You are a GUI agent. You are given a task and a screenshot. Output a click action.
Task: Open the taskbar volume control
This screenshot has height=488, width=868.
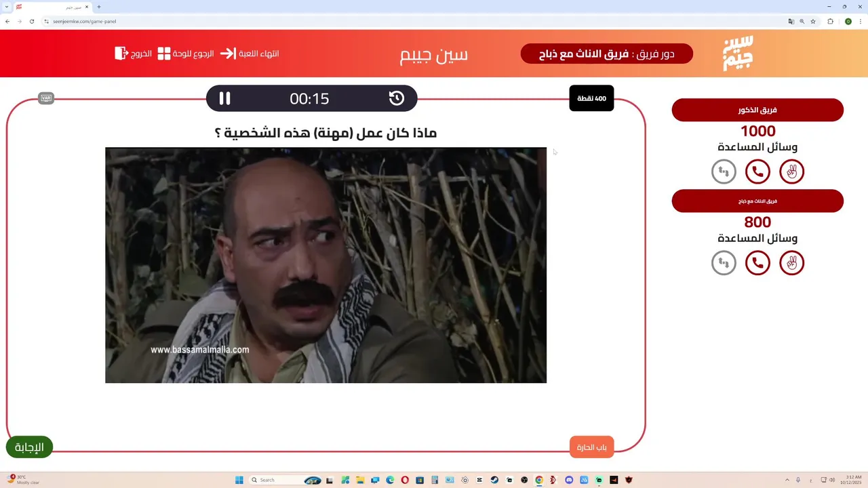tap(833, 480)
